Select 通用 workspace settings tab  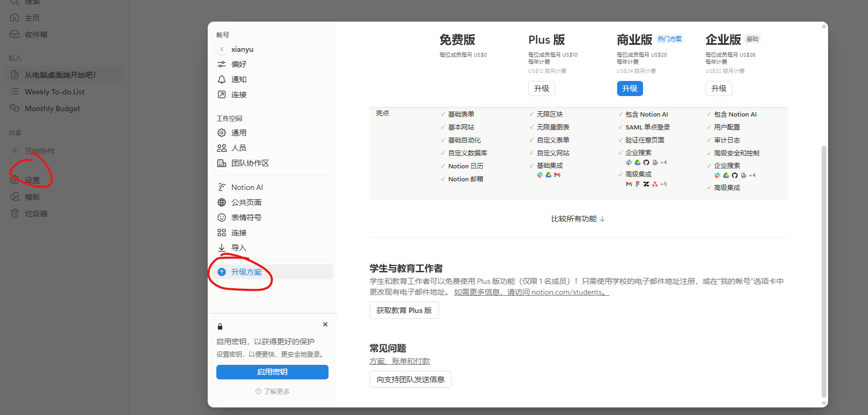tap(238, 133)
